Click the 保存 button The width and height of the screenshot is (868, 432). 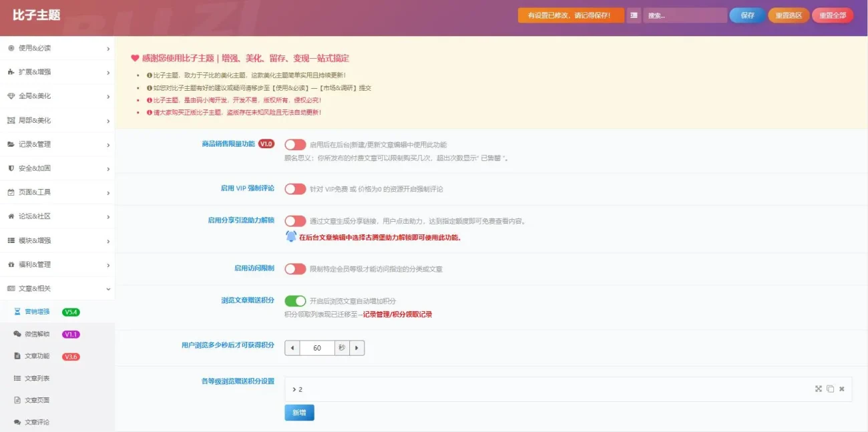(747, 15)
